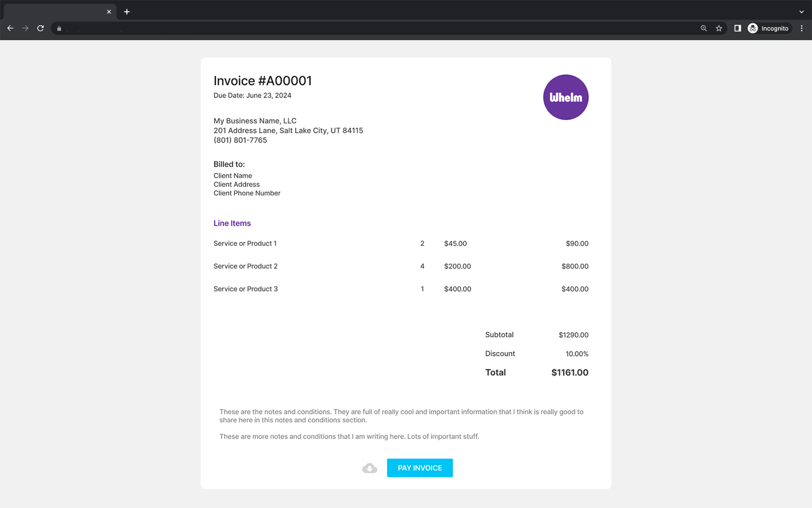The height and width of the screenshot is (508, 812).
Task: Go back with the browser back arrow
Action: tap(10, 28)
